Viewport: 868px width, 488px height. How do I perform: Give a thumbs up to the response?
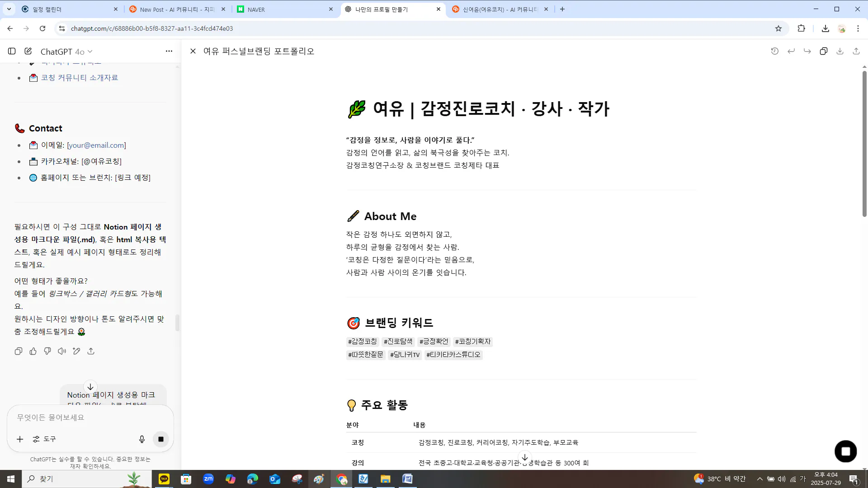(x=33, y=351)
